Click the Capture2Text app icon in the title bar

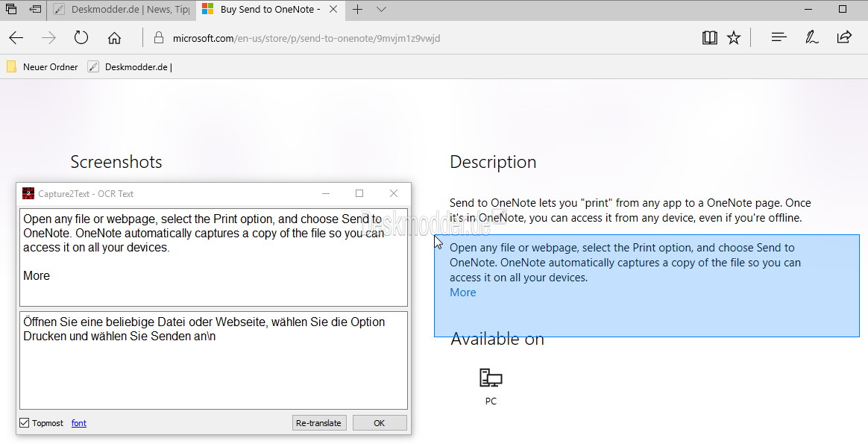(x=28, y=193)
